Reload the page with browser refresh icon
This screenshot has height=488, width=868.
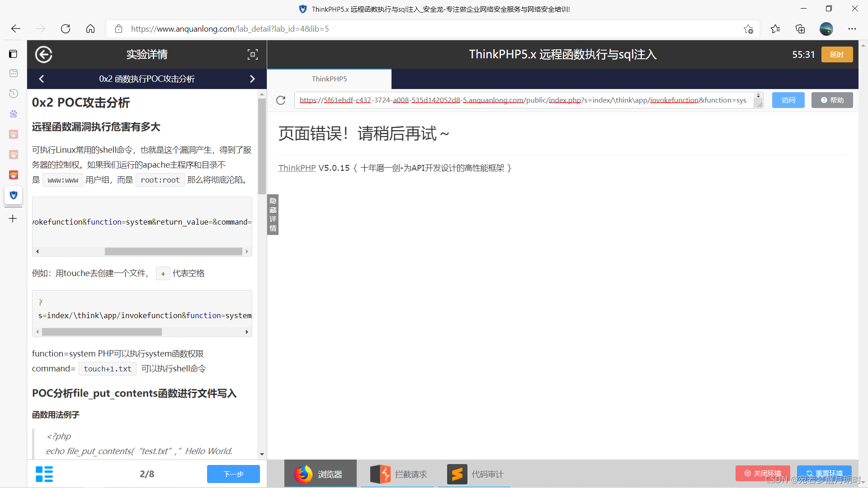[66, 29]
